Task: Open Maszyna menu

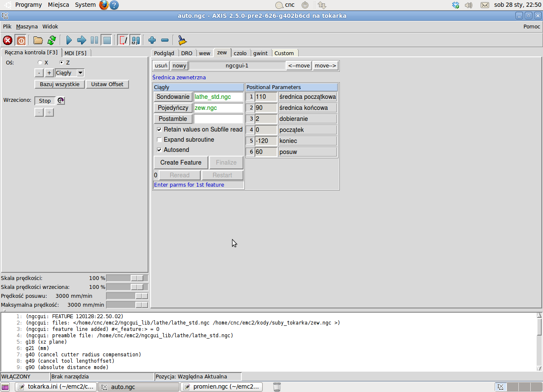Action: [x=27, y=26]
